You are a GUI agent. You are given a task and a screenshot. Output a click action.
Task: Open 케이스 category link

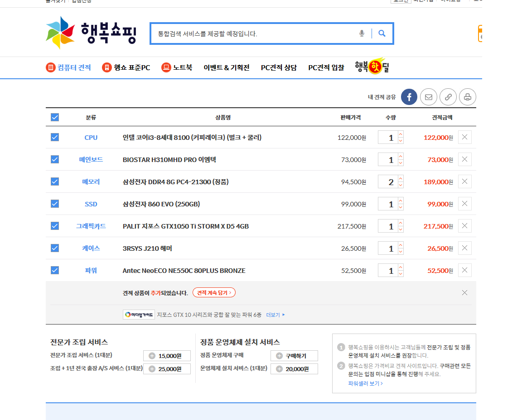click(x=91, y=248)
